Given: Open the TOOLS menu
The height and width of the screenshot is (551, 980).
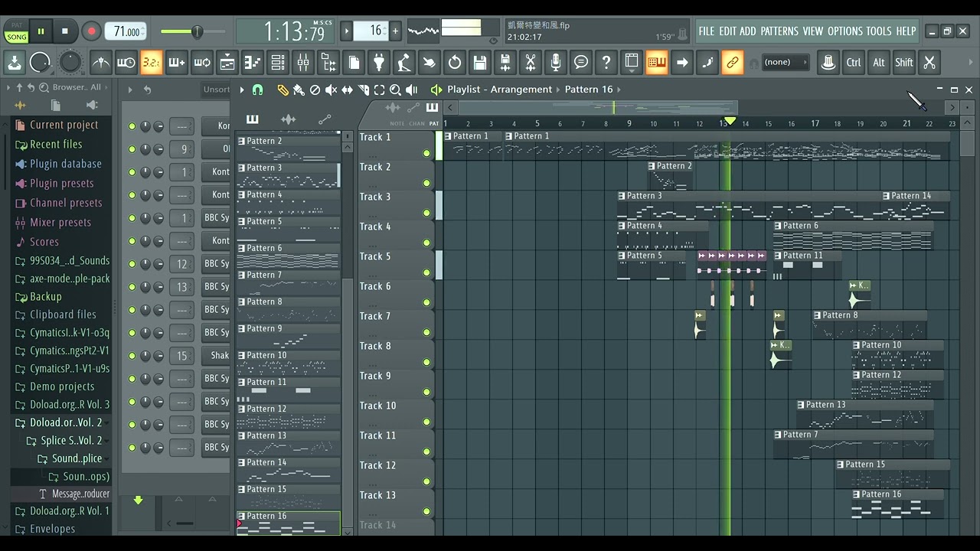Looking at the screenshot, I should pyautogui.click(x=879, y=31).
